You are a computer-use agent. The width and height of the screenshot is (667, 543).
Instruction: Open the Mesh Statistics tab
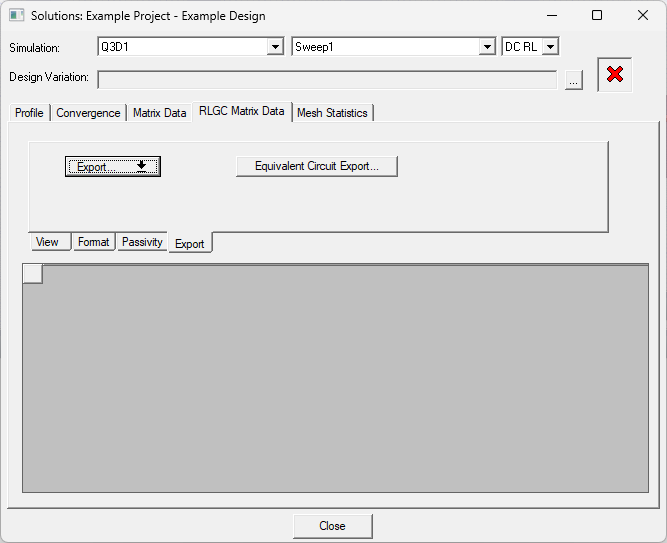(332, 113)
